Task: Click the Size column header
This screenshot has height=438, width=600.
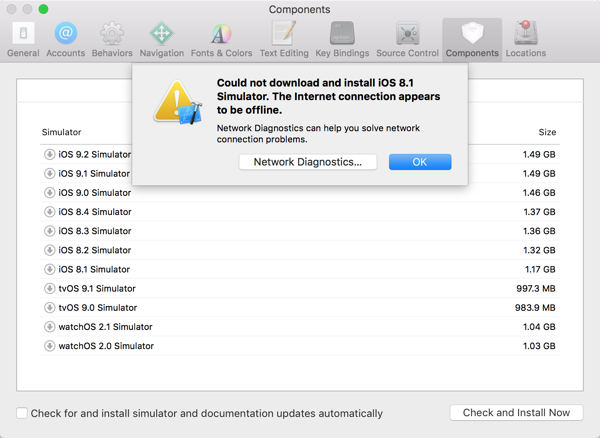Action: pyautogui.click(x=547, y=132)
